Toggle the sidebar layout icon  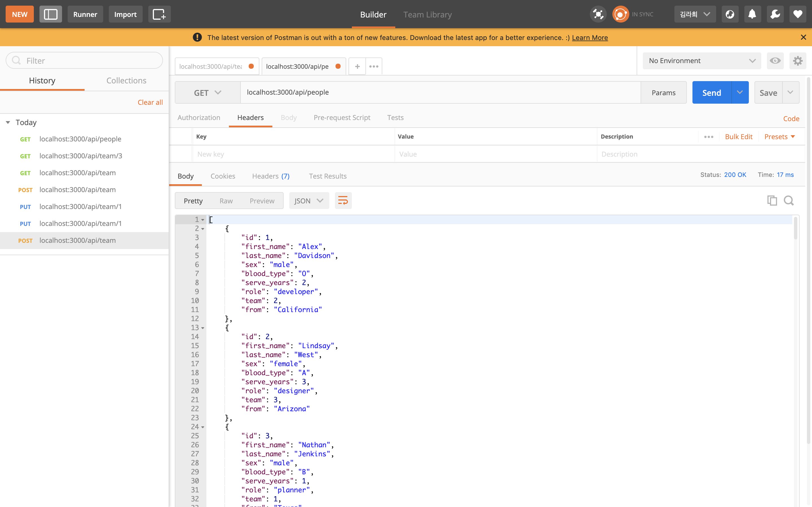coord(51,14)
